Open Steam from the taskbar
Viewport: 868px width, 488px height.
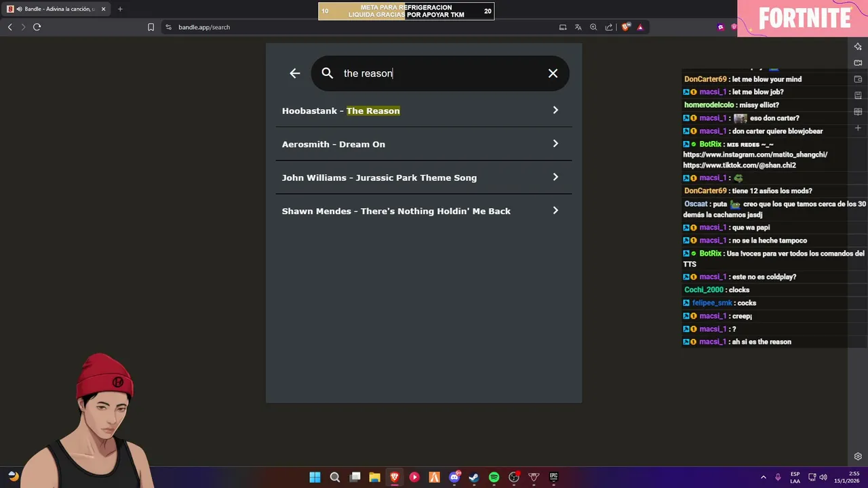pos(474,477)
